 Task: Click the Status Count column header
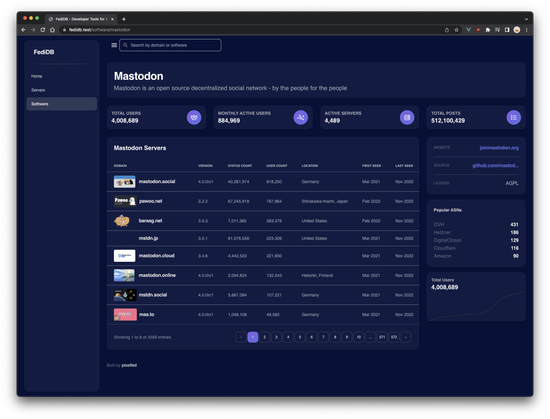(x=240, y=165)
